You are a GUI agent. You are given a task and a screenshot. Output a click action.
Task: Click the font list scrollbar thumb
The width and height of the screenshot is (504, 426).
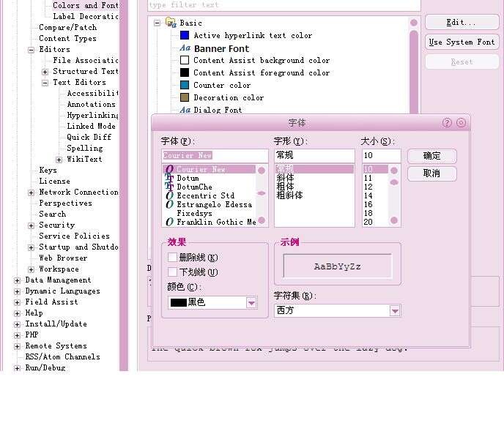click(x=262, y=193)
